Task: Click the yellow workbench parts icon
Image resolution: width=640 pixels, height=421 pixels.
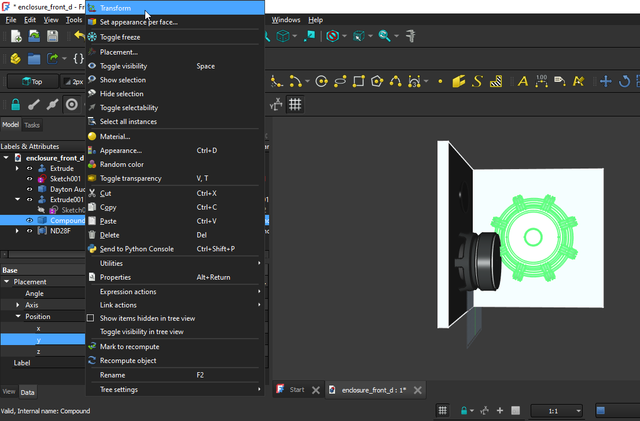Action: tap(16, 59)
